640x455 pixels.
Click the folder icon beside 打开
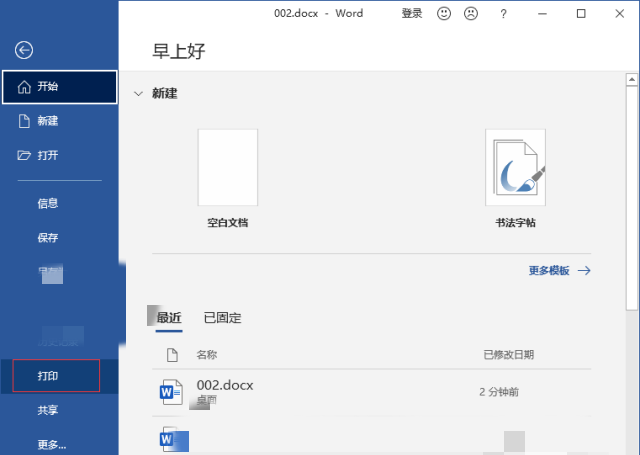pos(24,155)
